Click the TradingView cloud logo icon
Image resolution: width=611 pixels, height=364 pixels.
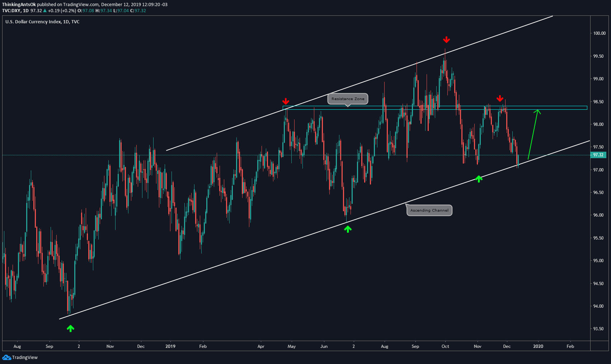pyautogui.click(x=6, y=357)
